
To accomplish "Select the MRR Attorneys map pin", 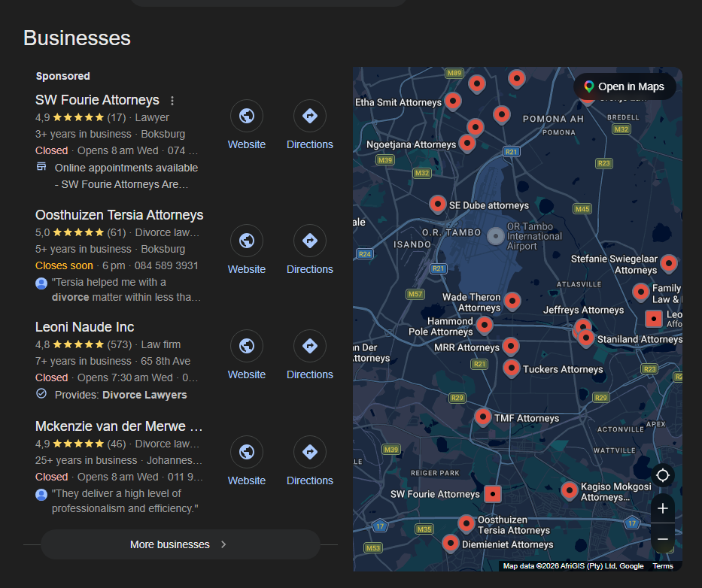I will click(511, 347).
